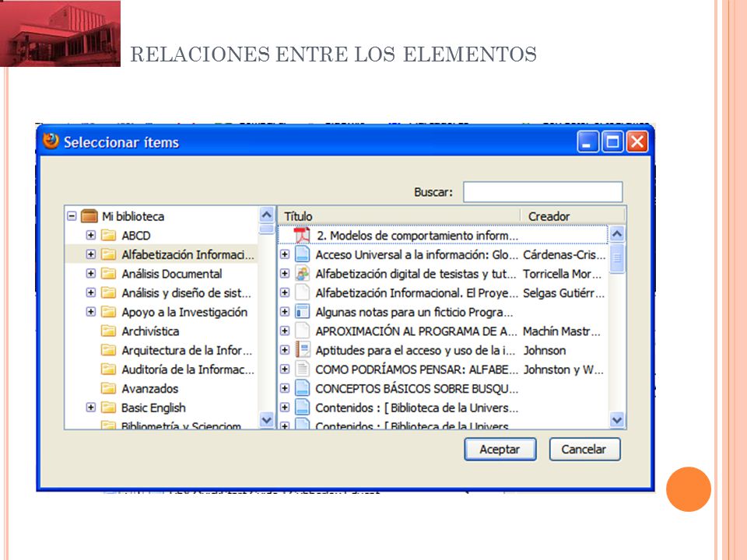747x560 pixels.
Task: Click the Cancelar button
Action: point(584,449)
